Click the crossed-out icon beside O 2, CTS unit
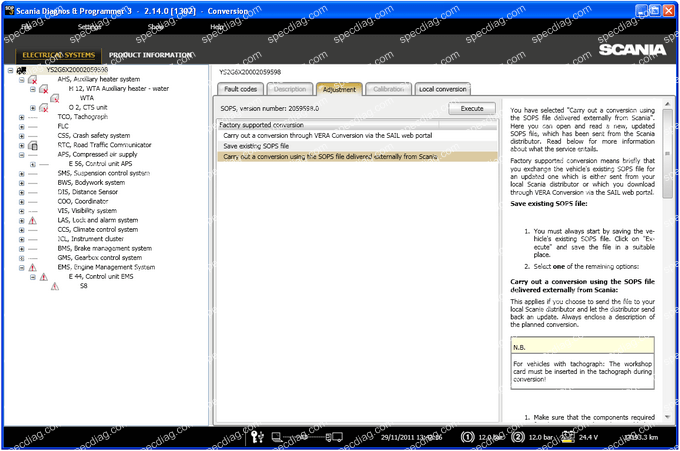Viewport: 680px width, 451px height. 44,108
